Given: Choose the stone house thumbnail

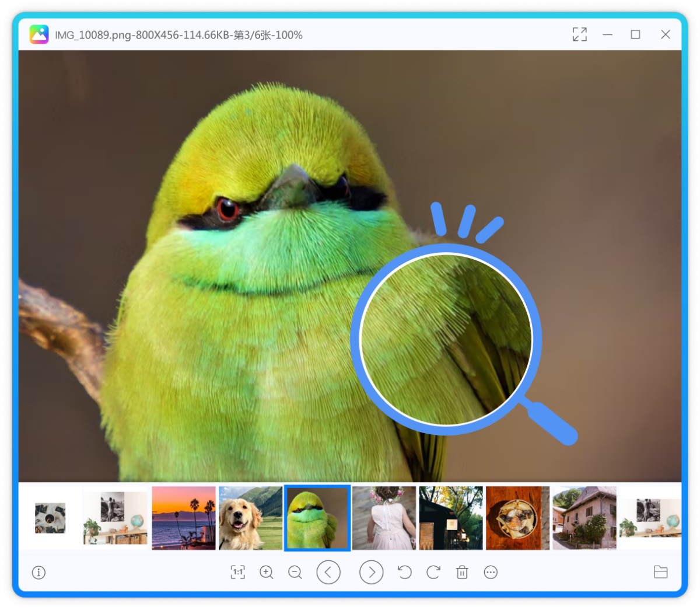Looking at the screenshot, I should 584,518.
